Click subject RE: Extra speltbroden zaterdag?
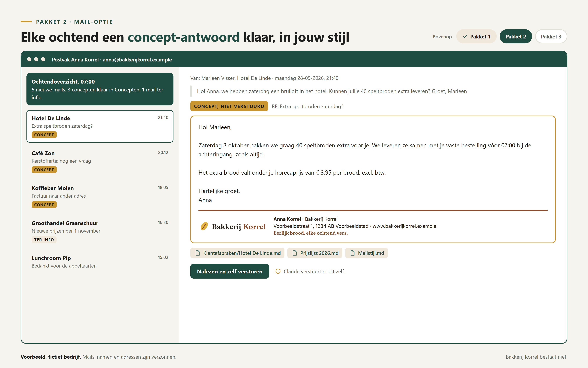Viewport: 588px width, 368px height. point(307,106)
